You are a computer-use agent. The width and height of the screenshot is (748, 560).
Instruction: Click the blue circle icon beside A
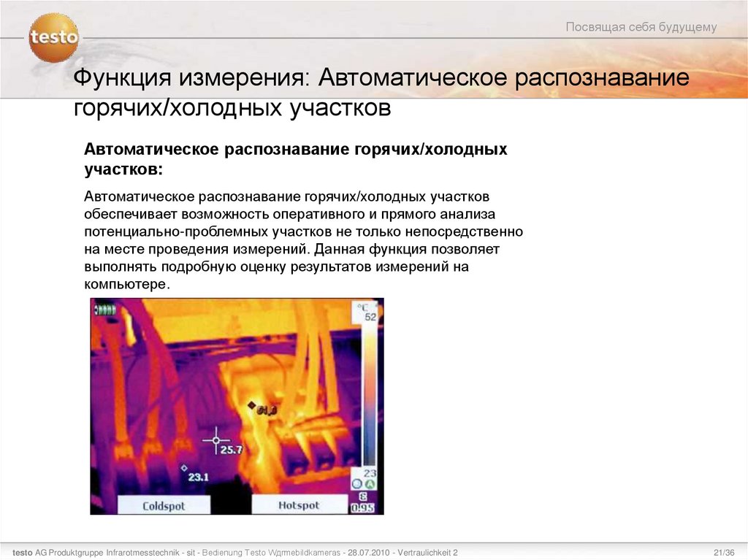pos(357,484)
